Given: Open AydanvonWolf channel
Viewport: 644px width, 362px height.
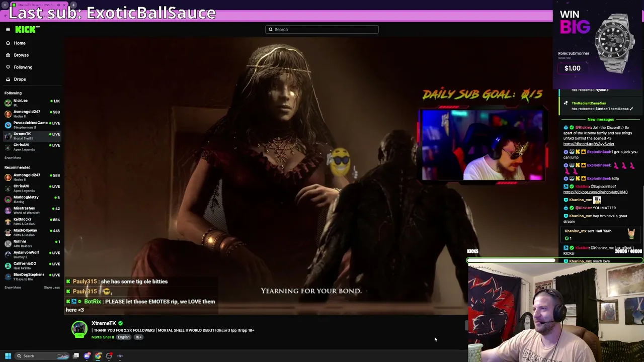Looking at the screenshot, I should click(32, 254).
